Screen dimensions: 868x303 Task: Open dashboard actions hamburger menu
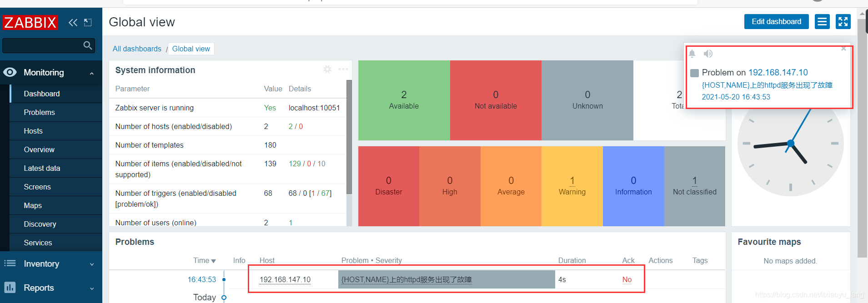pyautogui.click(x=822, y=21)
